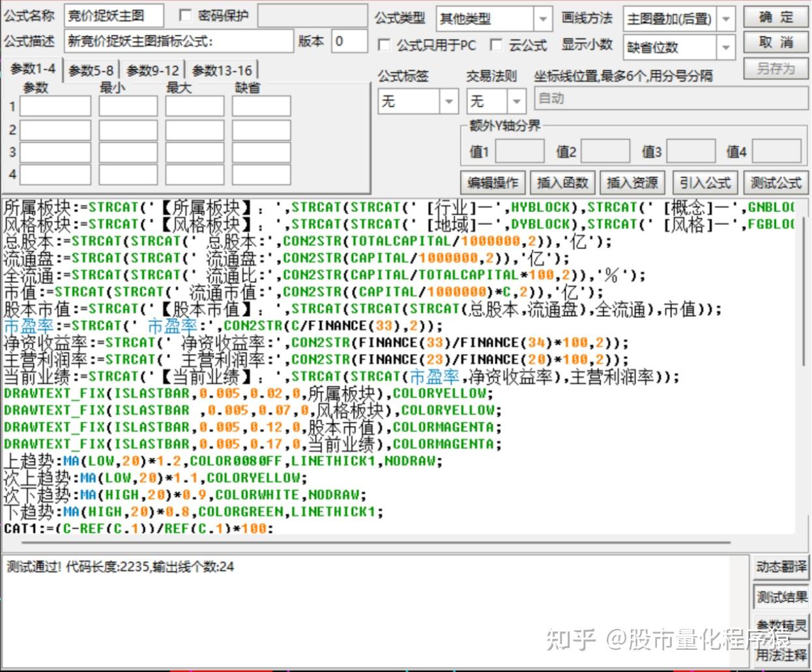Viewport: 812px width, 672px height.
Task: Click the code line starting 总股本:=
Action: coord(308,241)
